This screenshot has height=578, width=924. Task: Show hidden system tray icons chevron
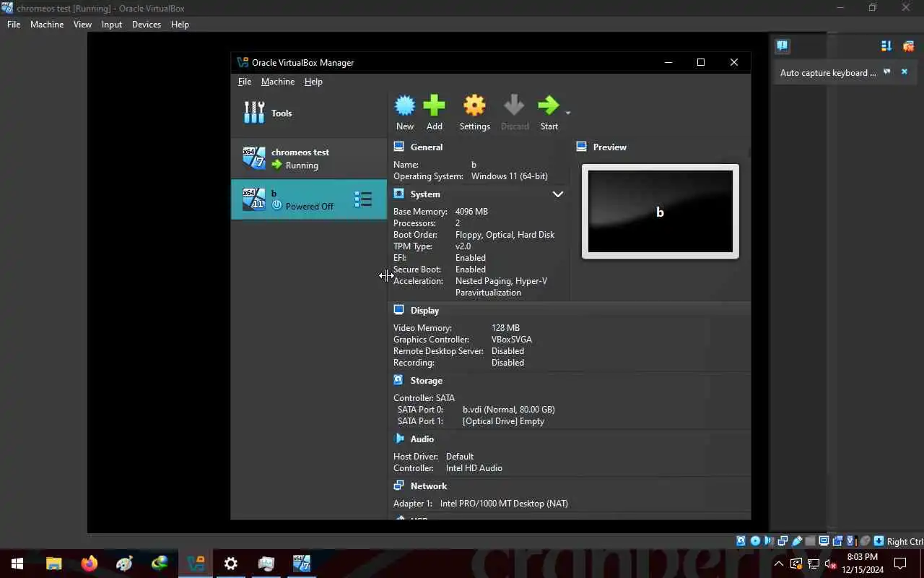coord(779,564)
